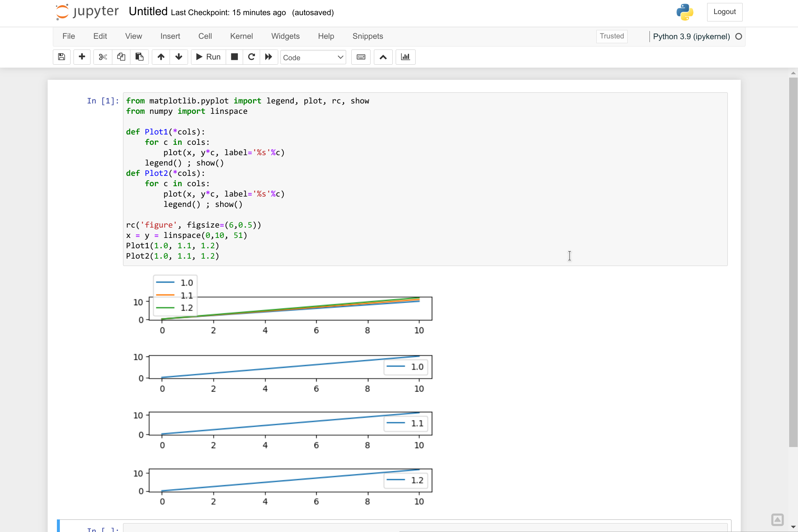This screenshot has height=532, width=798.
Task: Open the View menu
Action: click(x=133, y=36)
